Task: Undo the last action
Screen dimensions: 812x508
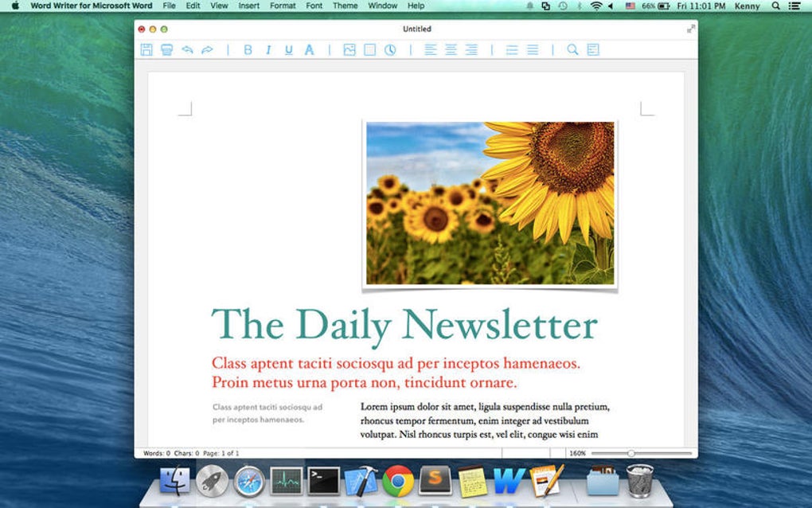Action: pyautogui.click(x=187, y=49)
